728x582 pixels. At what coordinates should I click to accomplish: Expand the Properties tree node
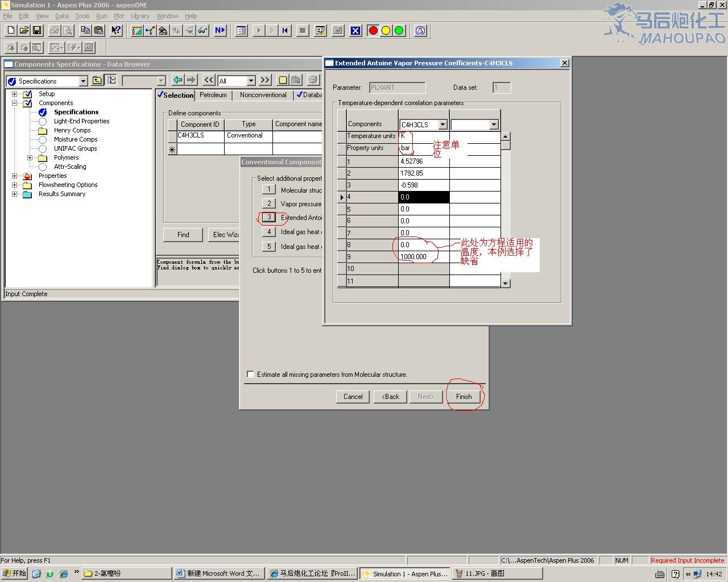14,176
